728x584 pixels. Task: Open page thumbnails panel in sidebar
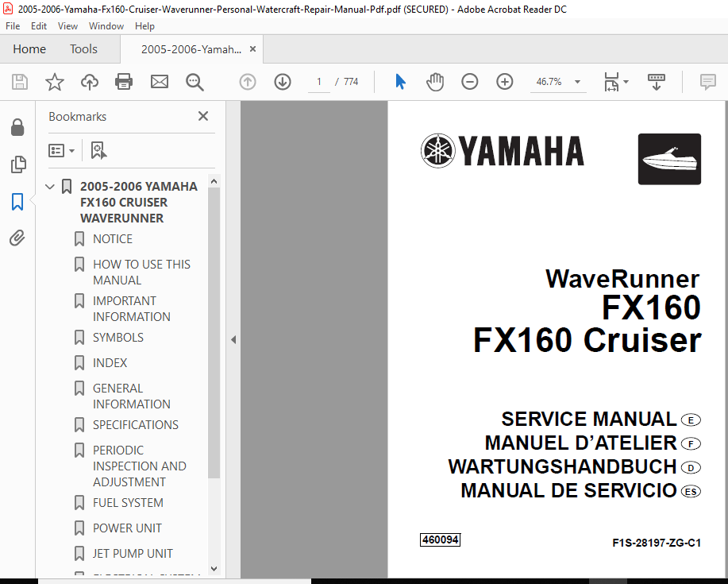[17, 164]
